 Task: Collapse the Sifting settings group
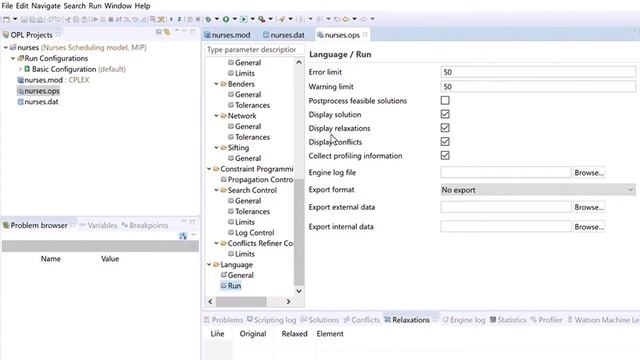216,147
